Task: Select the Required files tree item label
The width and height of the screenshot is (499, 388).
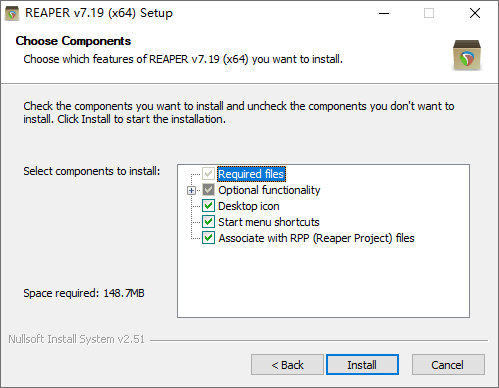Action: click(x=251, y=174)
